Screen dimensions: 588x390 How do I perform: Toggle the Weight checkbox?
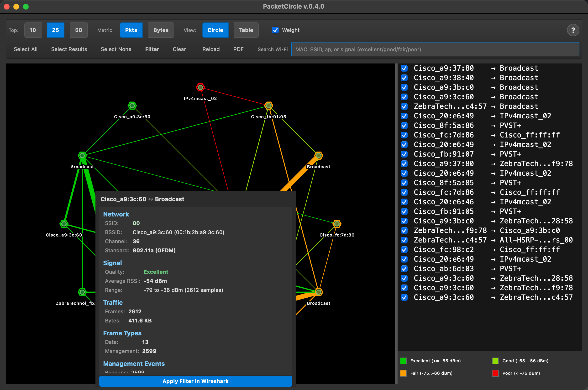pyautogui.click(x=275, y=30)
